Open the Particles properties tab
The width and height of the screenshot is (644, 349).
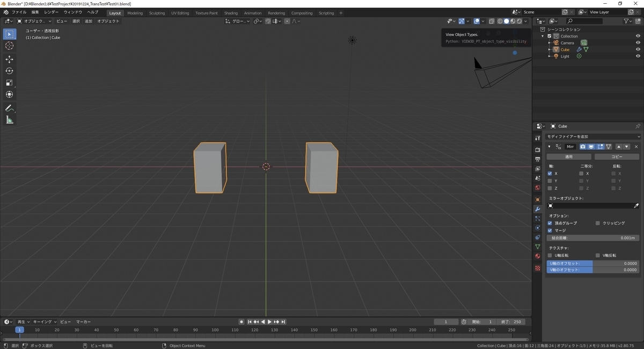[x=538, y=219]
